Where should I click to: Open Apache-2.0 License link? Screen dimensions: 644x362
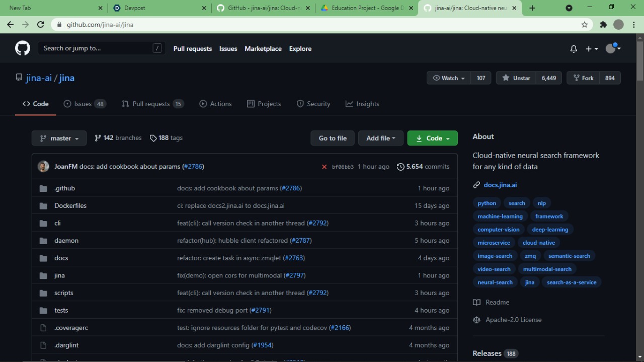coord(507,320)
